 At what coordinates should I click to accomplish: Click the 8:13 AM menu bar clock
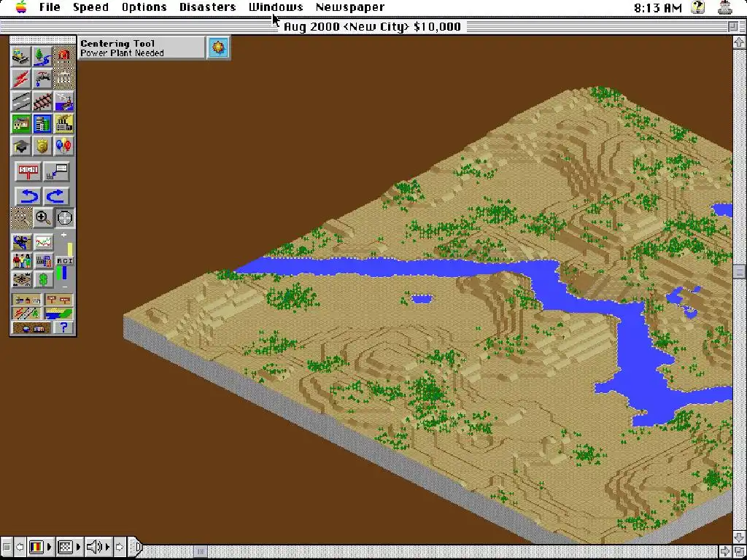pos(658,7)
